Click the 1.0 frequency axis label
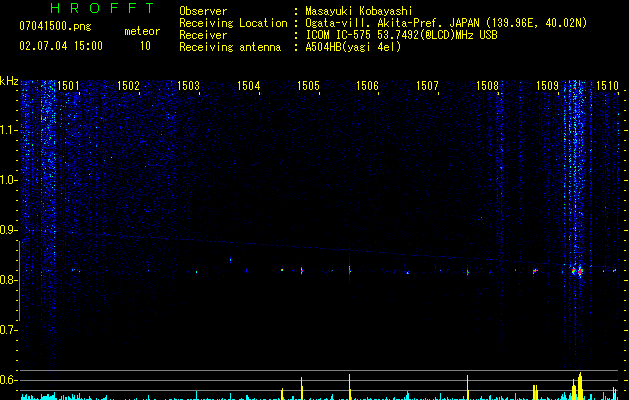 coord(9,180)
